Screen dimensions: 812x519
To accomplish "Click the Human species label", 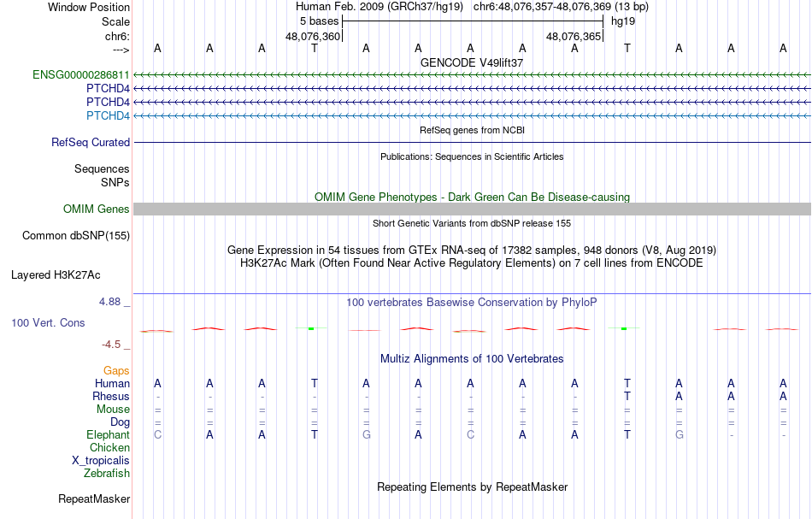I will coord(112,383).
